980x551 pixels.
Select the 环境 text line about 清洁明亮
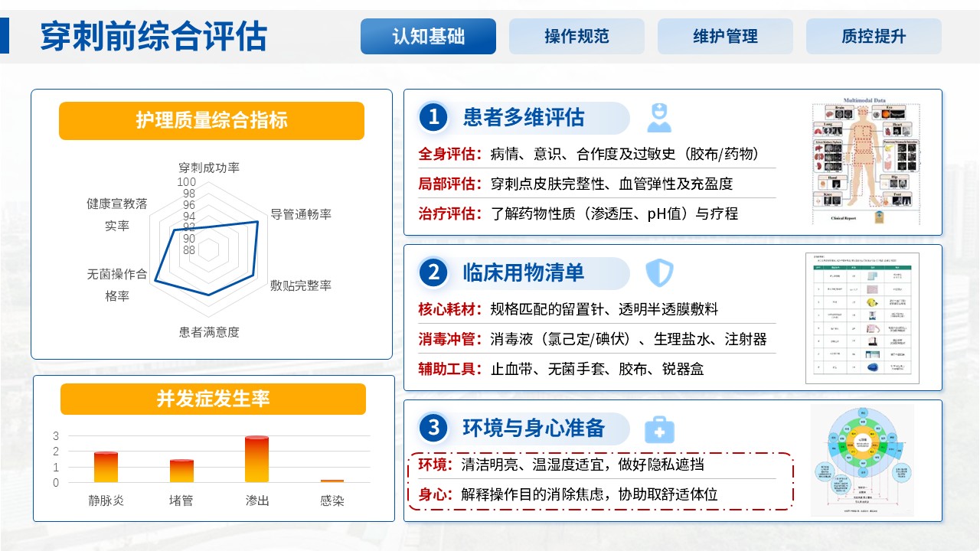pos(561,465)
